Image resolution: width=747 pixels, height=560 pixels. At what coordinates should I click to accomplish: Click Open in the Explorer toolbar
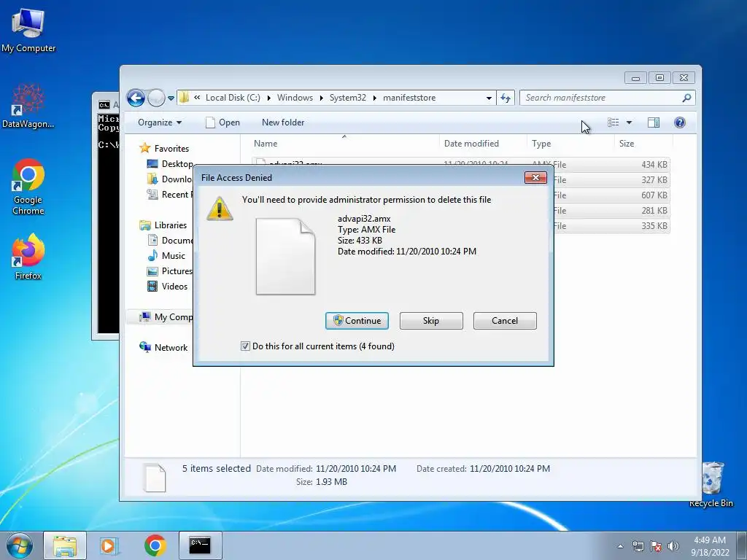coord(222,122)
